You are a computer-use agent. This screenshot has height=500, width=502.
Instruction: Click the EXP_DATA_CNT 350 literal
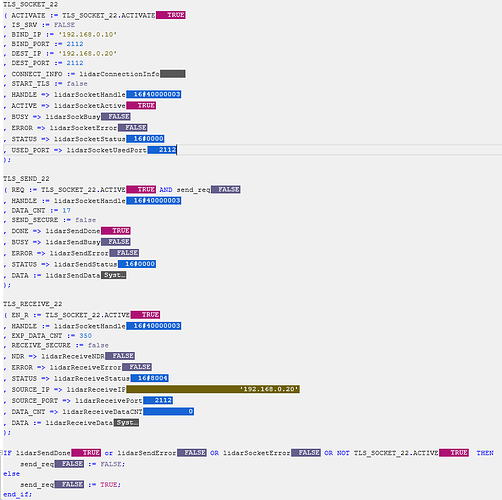86,336
